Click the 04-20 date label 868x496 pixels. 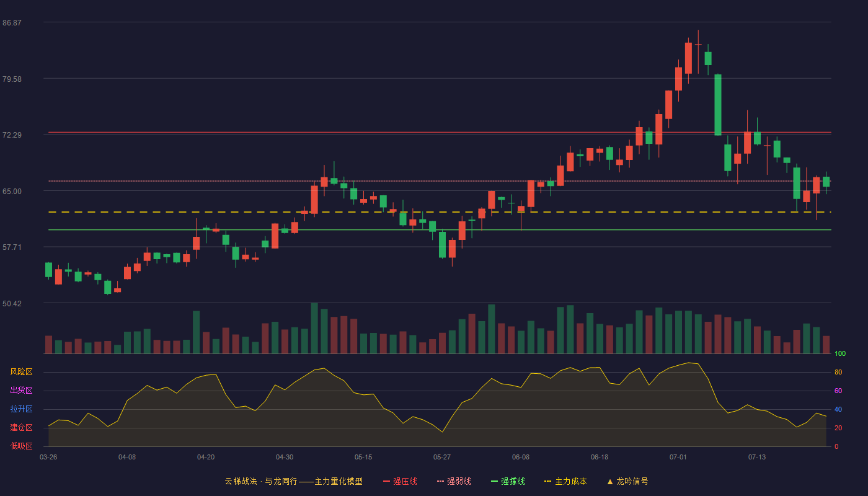tap(206, 457)
